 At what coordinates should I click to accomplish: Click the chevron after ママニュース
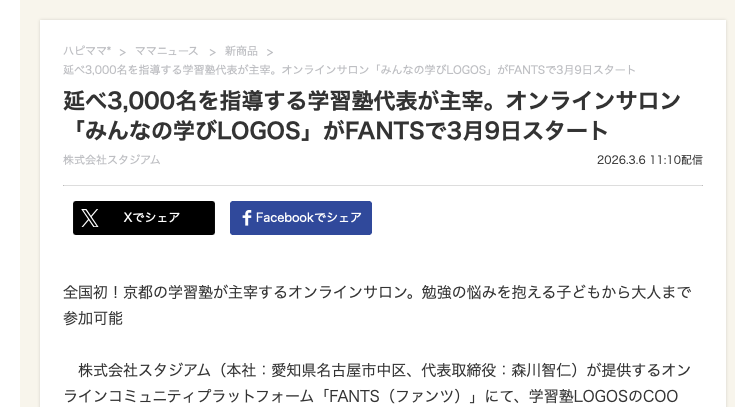[210, 51]
